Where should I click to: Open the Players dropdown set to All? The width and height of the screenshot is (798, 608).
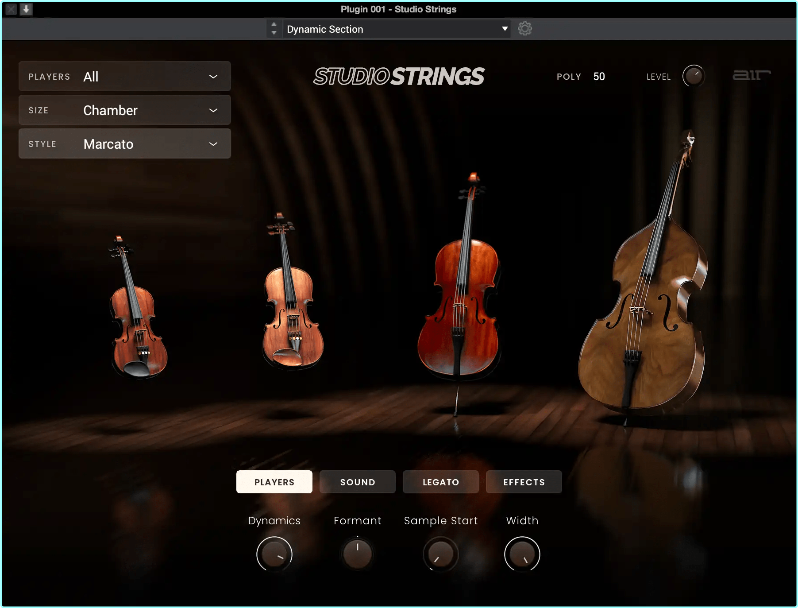pos(125,76)
